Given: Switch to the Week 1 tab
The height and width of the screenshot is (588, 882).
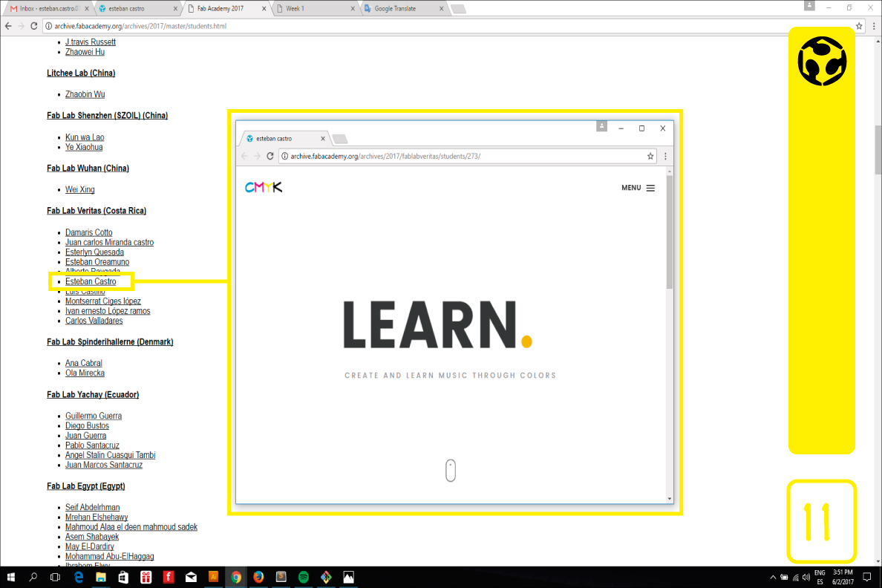Looking at the screenshot, I should [315, 8].
